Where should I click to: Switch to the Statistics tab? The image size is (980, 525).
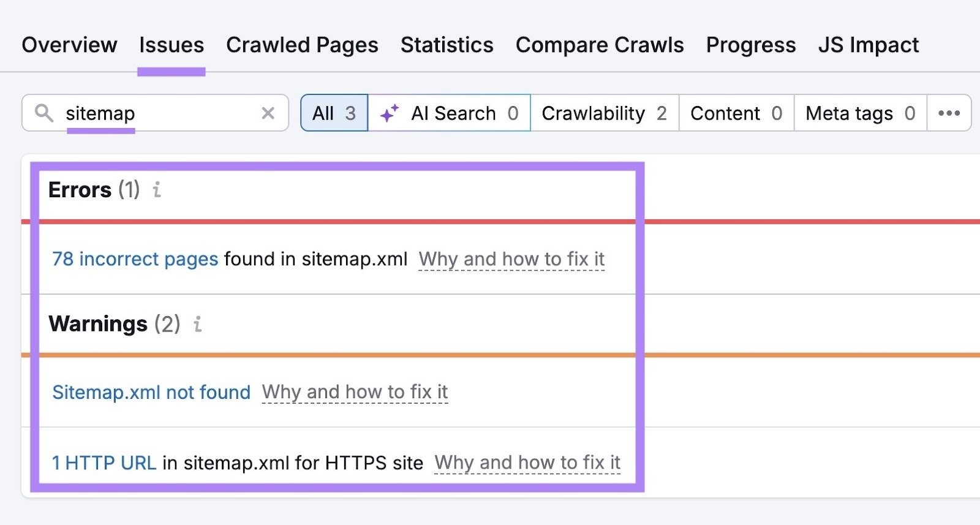tap(447, 45)
